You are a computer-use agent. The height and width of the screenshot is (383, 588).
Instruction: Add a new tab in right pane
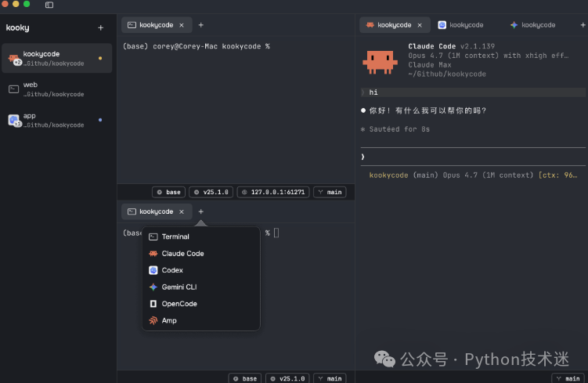[x=583, y=25]
